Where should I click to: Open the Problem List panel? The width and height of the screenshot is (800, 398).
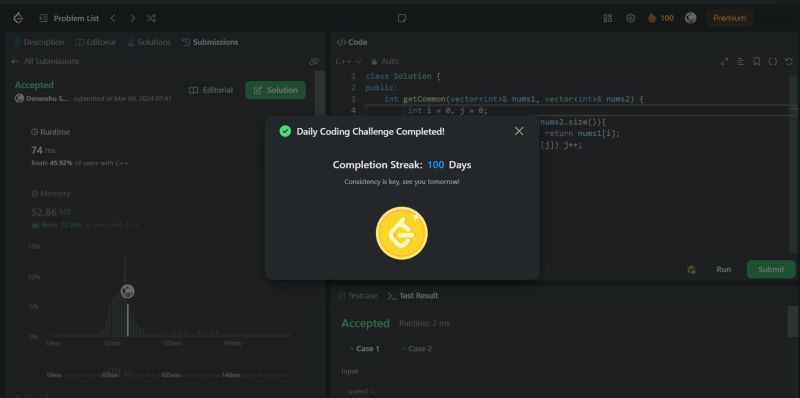point(69,18)
